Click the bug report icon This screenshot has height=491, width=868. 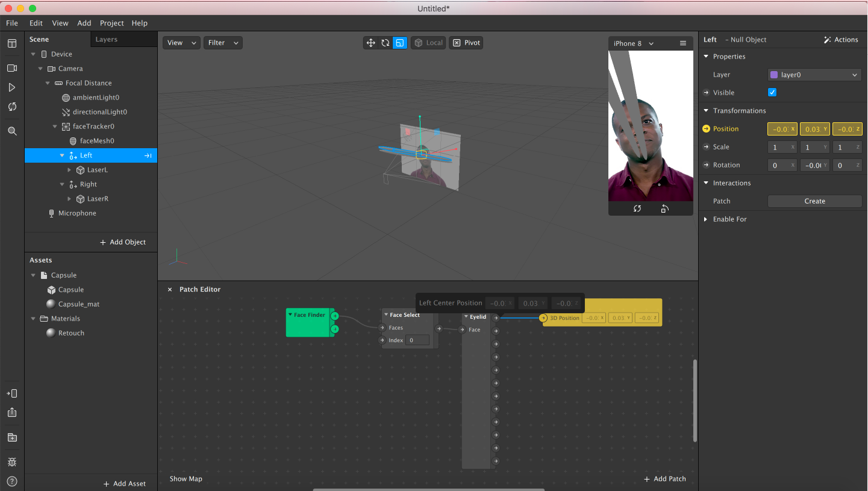pos(12,462)
